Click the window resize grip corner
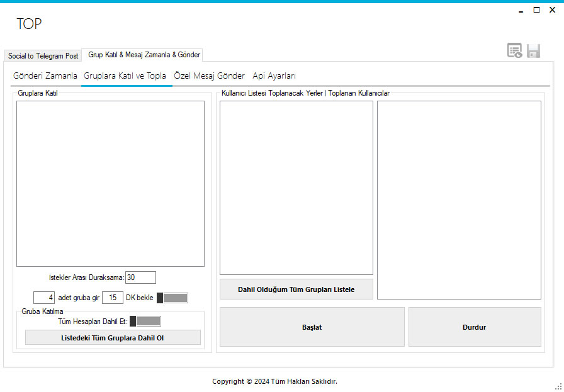 [x=560, y=386]
